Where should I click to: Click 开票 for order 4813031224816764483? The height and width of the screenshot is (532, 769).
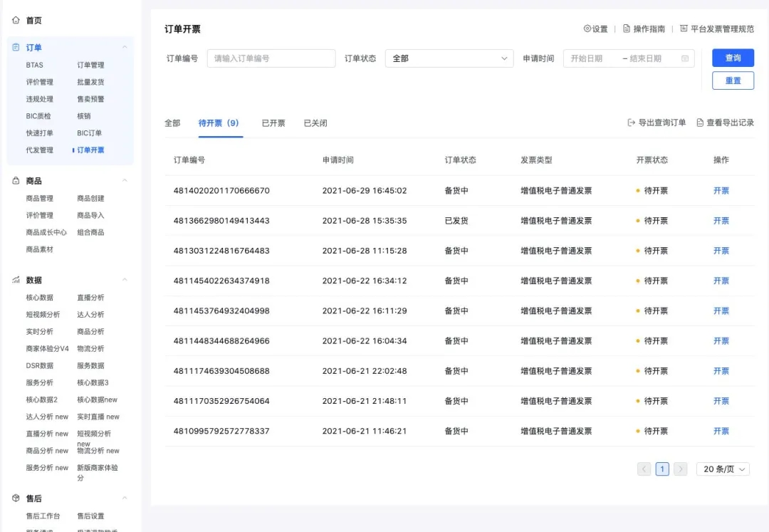(721, 251)
